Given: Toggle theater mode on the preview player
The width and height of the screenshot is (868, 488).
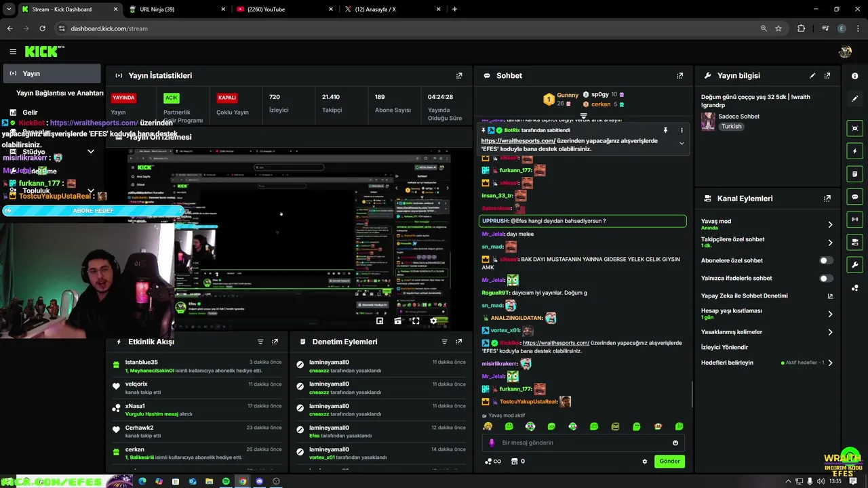Looking at the screenshot, I should click(x=398, y=321).
